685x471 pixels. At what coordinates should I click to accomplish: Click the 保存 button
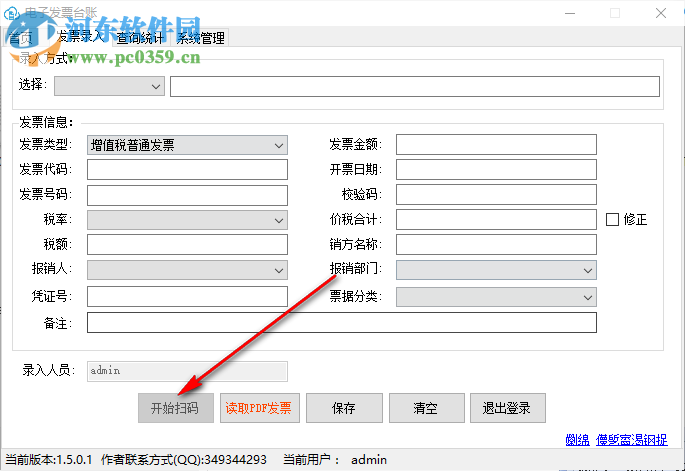[344, 408]
